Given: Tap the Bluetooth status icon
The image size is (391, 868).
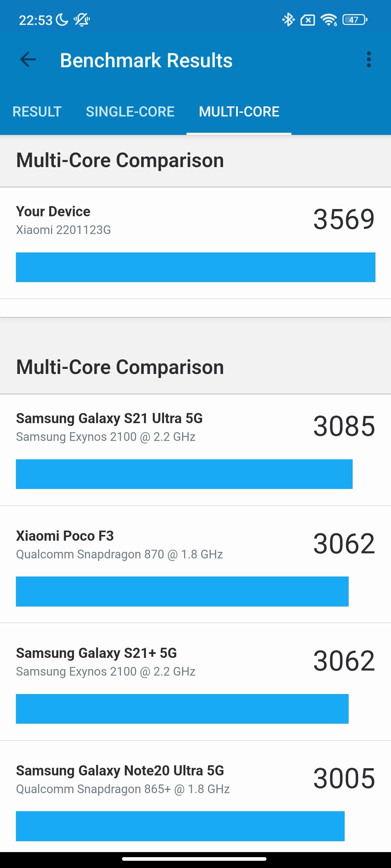Looking at the screenshot, I should coord(288,20).
